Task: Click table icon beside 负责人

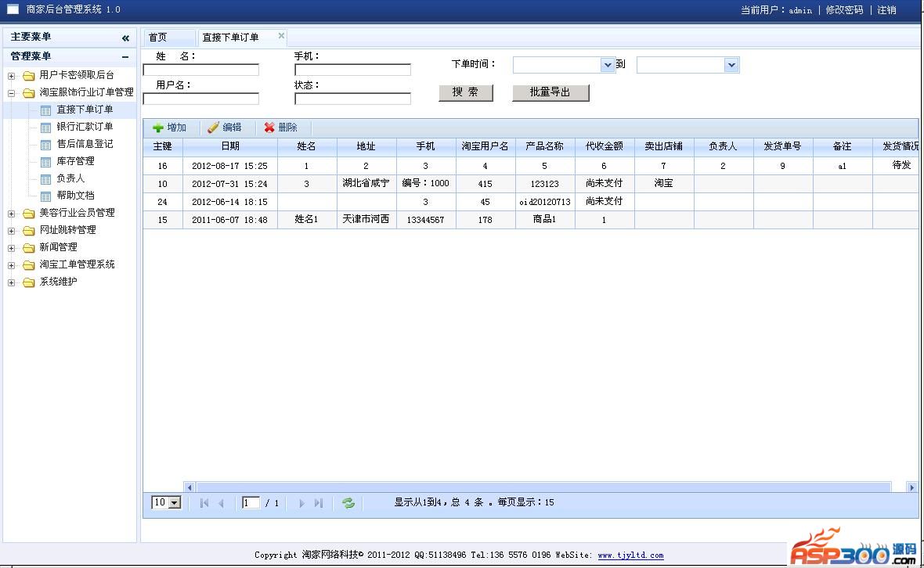Action: (x=45, y=179)
